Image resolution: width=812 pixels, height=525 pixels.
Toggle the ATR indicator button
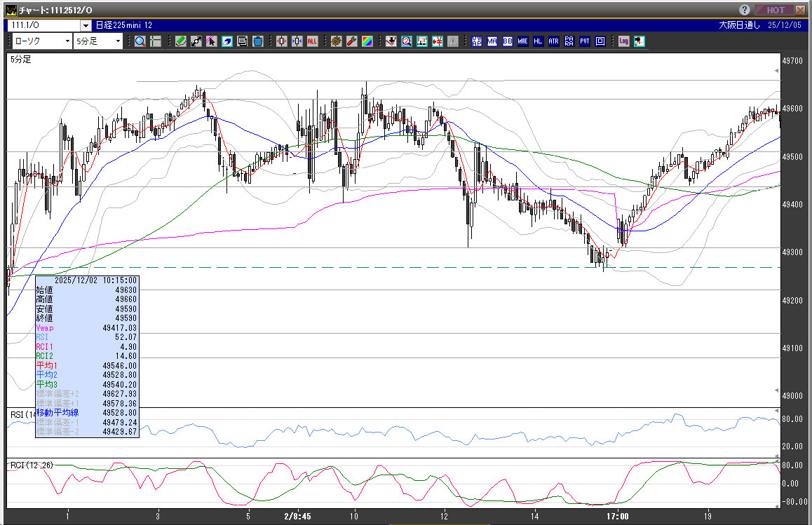553,41
